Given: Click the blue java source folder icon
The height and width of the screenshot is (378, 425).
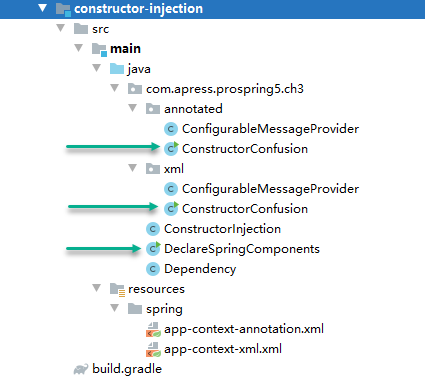Looking at the screenshot, I should 117,69.
